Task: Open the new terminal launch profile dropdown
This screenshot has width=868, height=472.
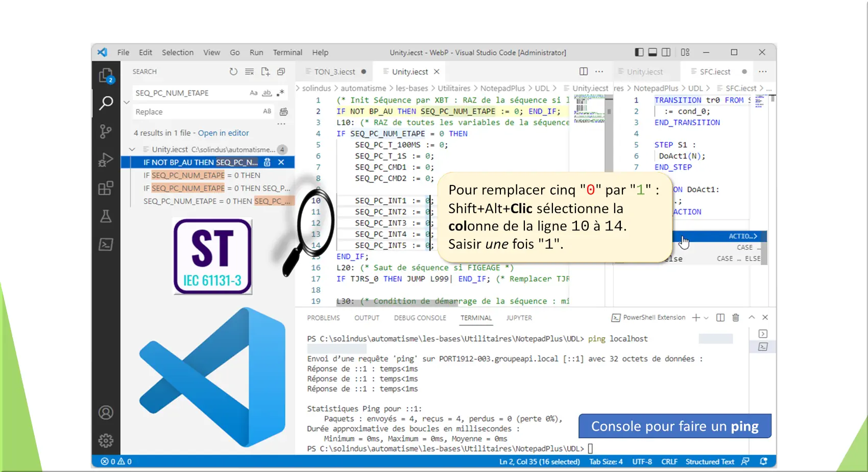Action: coord(706,318)
